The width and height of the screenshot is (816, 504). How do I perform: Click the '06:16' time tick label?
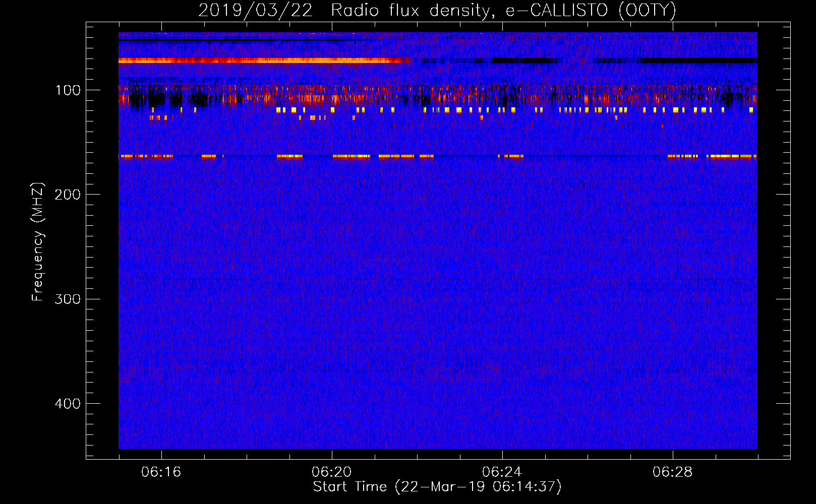point(161,472)
